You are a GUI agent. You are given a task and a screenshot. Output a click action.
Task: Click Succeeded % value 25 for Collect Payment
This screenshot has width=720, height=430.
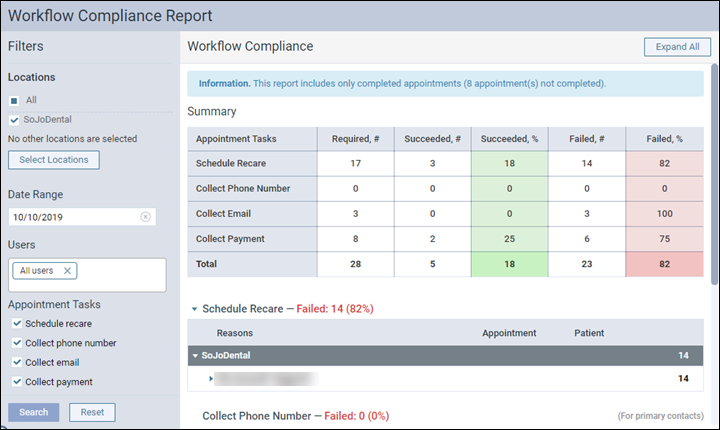click(x=509, y=239)
